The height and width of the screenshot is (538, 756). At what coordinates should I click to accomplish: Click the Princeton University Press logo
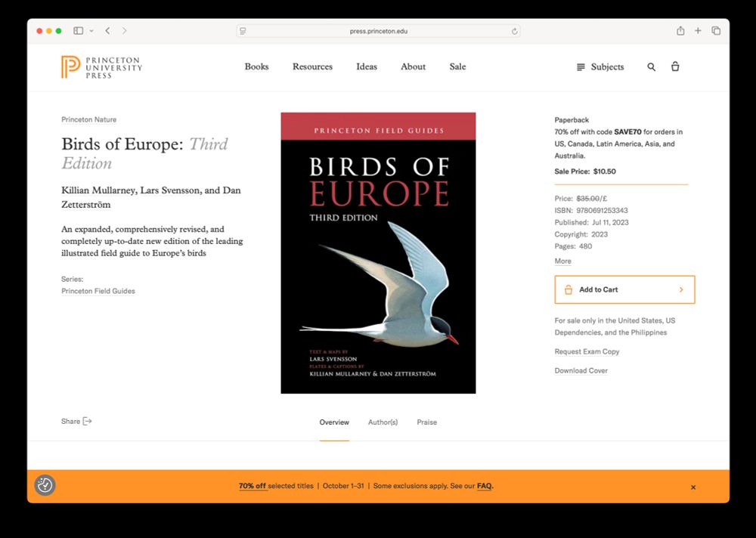pos(102,67)
